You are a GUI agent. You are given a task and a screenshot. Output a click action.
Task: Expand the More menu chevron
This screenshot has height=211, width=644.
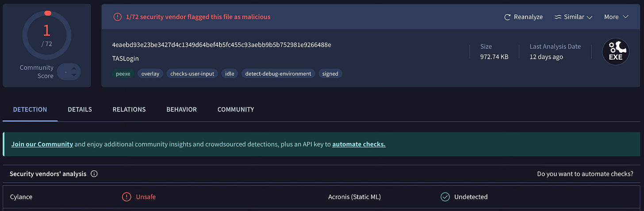point(625,17)
